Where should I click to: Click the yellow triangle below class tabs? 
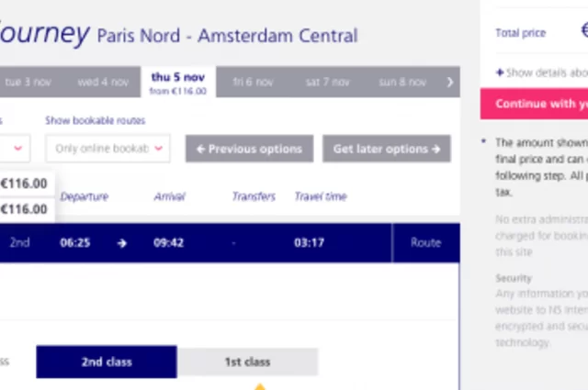(x=259, y=386)
